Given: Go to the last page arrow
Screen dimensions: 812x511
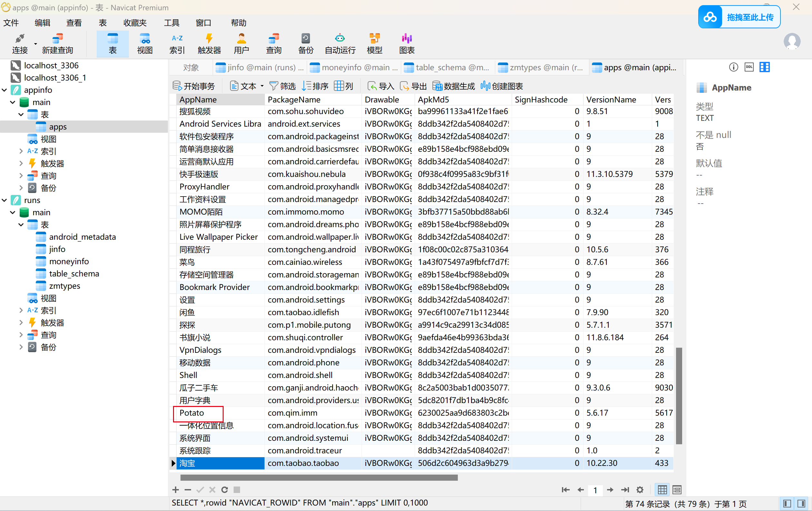Looking at the screenshot, I should click(x=625, y=489).
